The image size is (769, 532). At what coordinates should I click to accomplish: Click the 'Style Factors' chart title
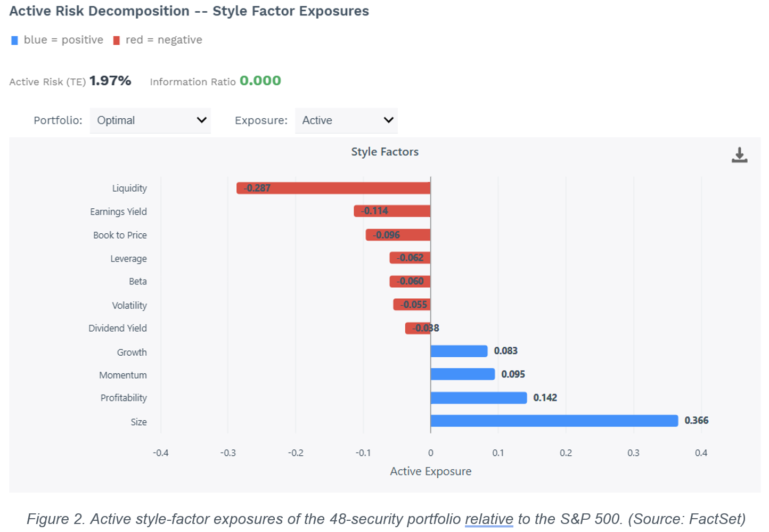pos(385,152)
